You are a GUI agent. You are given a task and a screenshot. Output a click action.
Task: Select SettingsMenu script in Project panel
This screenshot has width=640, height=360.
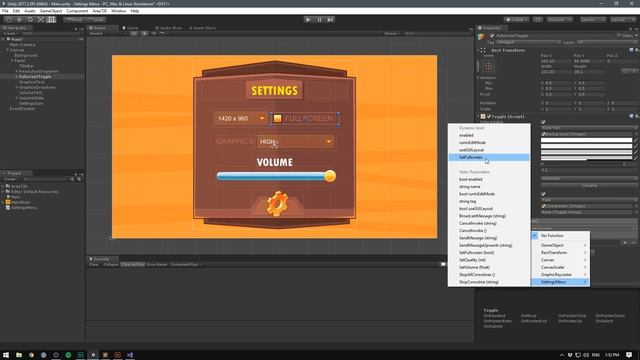click(x=24, y=207)
